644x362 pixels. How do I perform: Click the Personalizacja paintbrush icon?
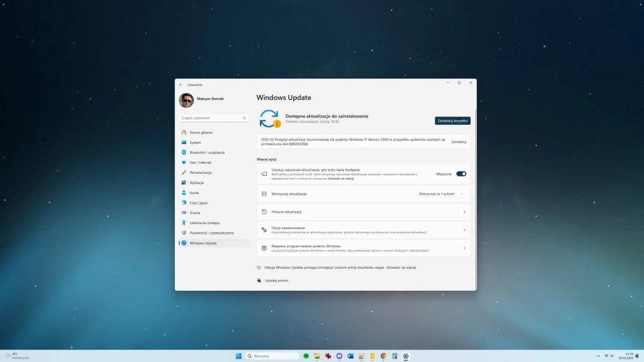click(185, 172)
